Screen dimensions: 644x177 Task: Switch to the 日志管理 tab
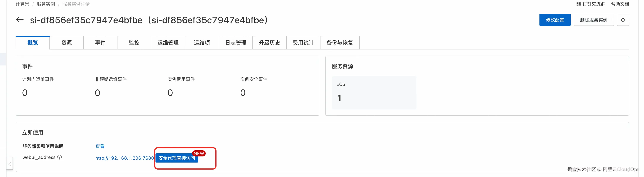pos(236,43)
